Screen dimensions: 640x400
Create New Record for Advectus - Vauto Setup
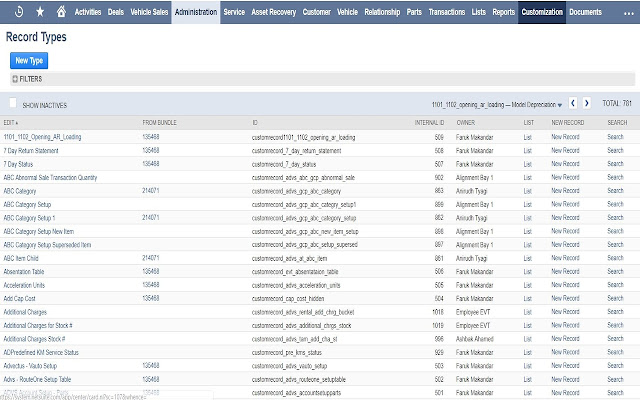point(565,365)
